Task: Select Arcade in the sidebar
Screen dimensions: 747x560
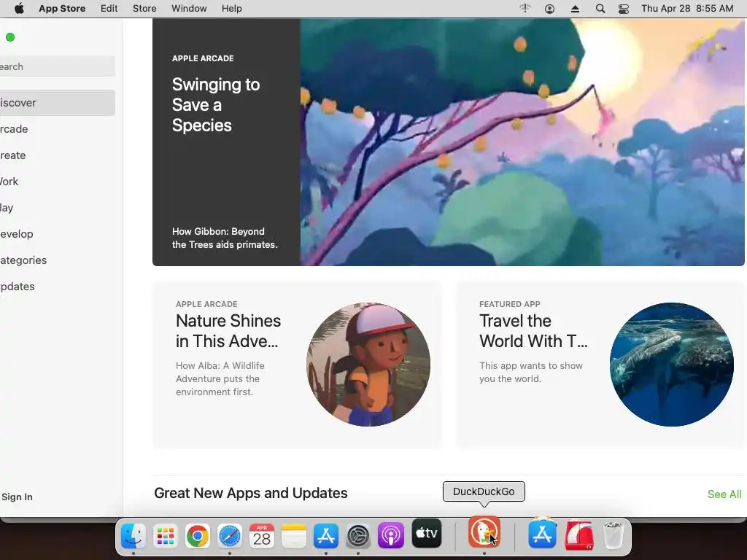Action: pyautogui.click(x=57, y=129)
